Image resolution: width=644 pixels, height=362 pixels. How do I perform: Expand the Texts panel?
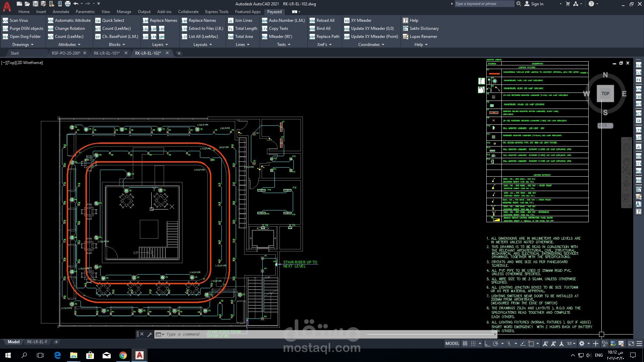[x=283, y=45]
